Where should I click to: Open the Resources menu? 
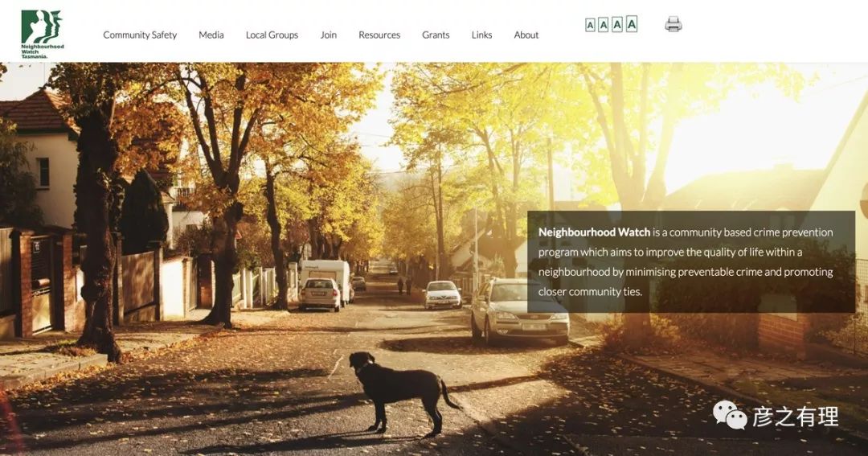click(379, 35)
